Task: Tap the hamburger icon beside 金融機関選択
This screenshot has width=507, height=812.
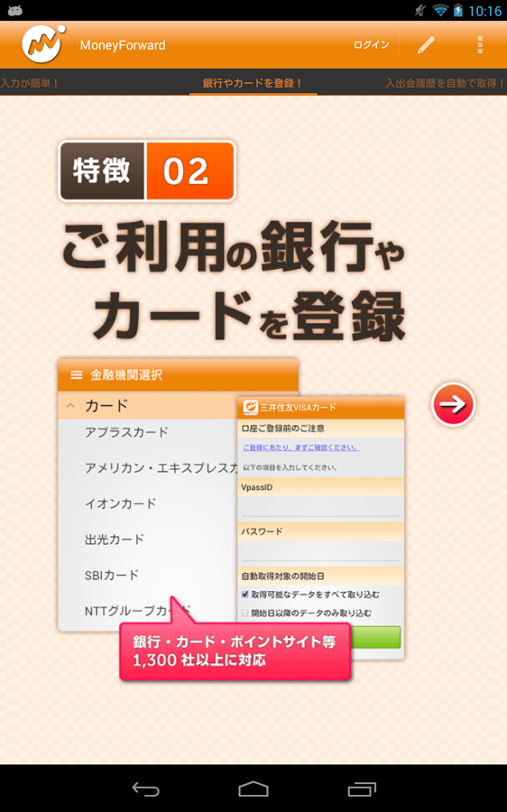Action: [x=77, y=374]
